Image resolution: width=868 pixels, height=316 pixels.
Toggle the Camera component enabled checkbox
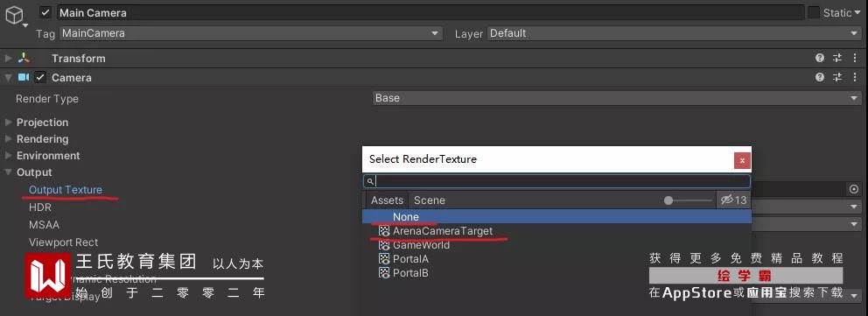pos(40,78)
